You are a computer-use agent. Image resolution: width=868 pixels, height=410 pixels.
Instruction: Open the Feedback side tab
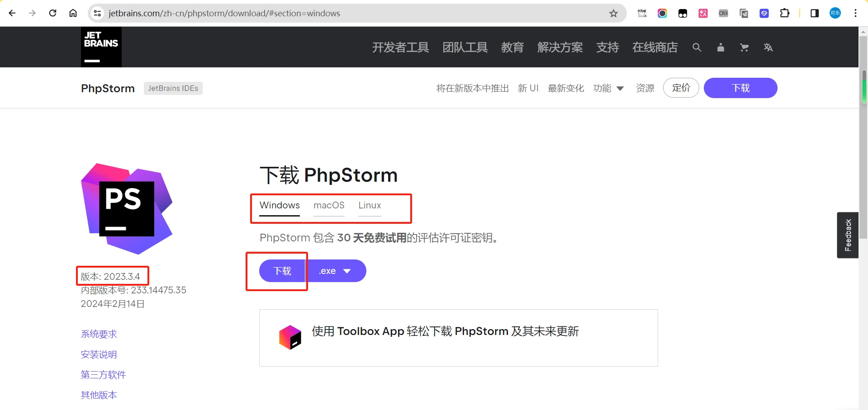coord(848,235)
